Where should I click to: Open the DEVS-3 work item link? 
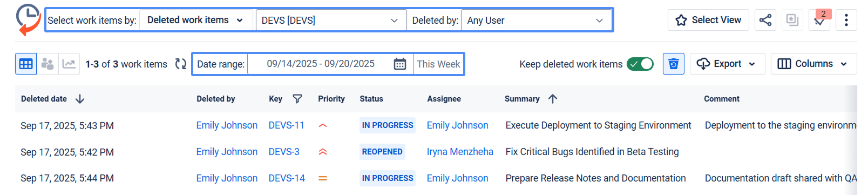coord(284,152)
